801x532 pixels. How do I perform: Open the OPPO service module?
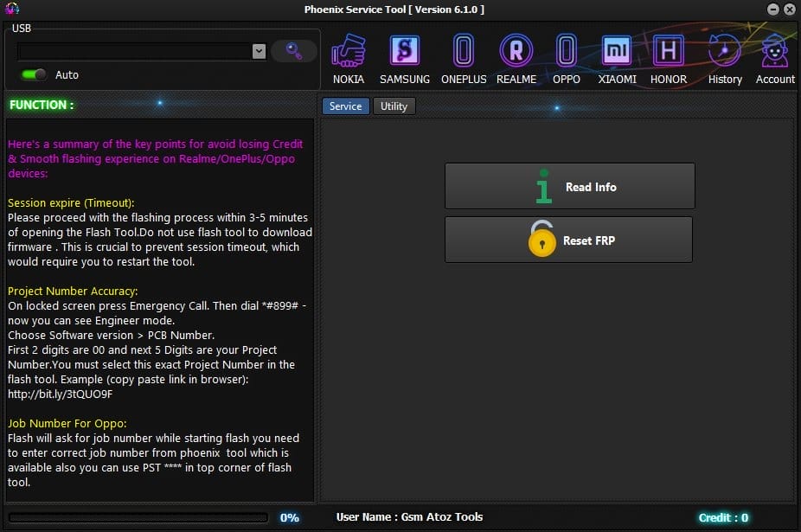click(566, 56)
